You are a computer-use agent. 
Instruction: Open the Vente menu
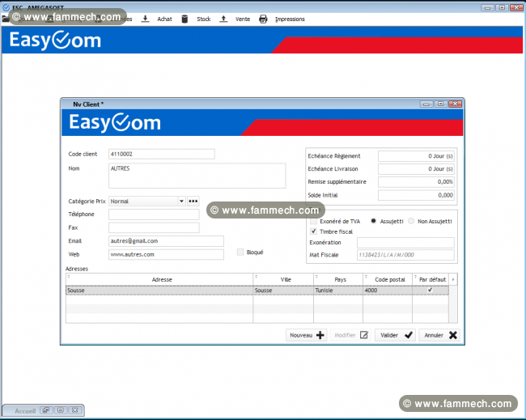point(243,19)
